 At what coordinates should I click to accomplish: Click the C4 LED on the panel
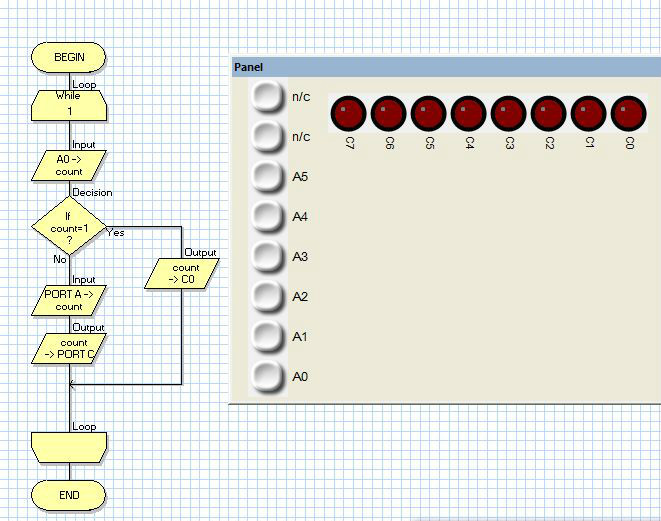pos(468,114)
